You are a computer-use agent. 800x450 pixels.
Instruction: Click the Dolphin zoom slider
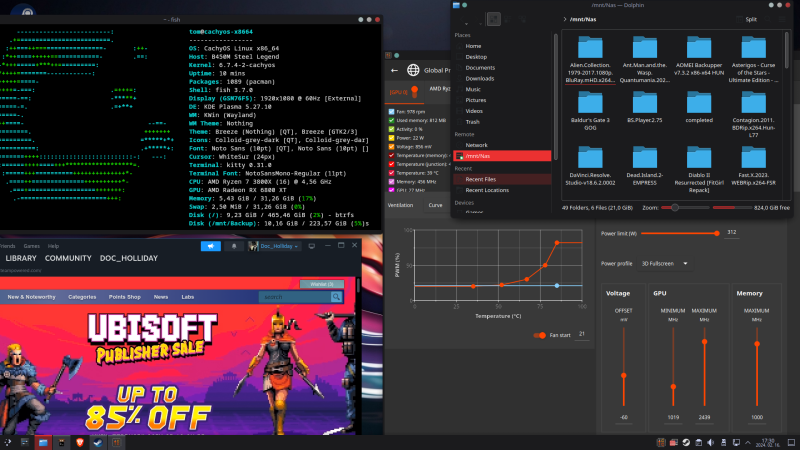[685, 208]
